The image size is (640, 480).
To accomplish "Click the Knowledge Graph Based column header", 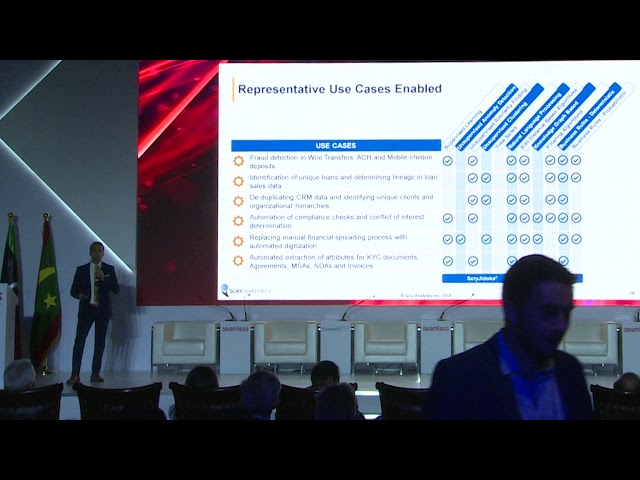I will 563,117.
